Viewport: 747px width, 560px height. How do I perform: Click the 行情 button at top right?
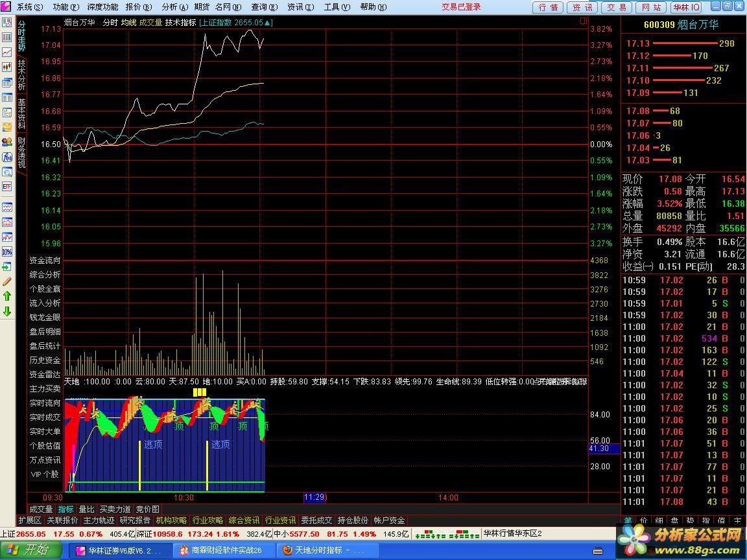tap(548, 7)
